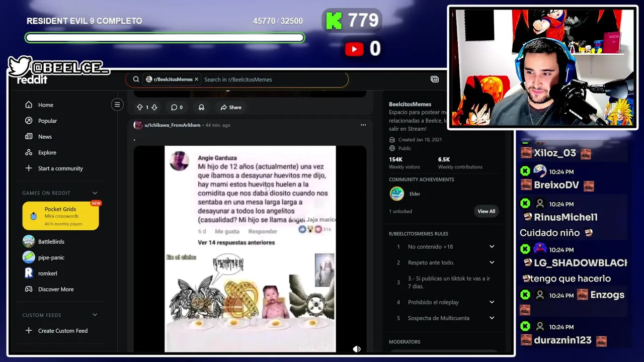This screenshot has width=644, height=362.
Task: Click View All achievements
Action: coord(486,211)
